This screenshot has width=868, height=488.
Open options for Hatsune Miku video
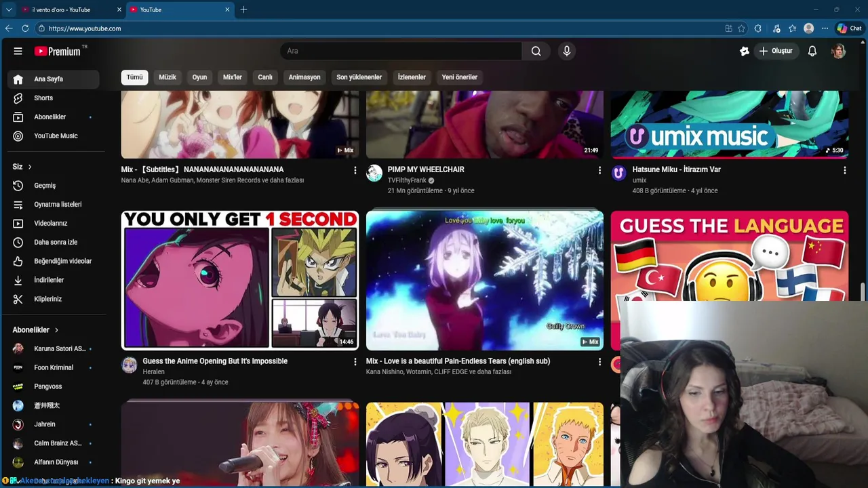(x=844, y=171)
